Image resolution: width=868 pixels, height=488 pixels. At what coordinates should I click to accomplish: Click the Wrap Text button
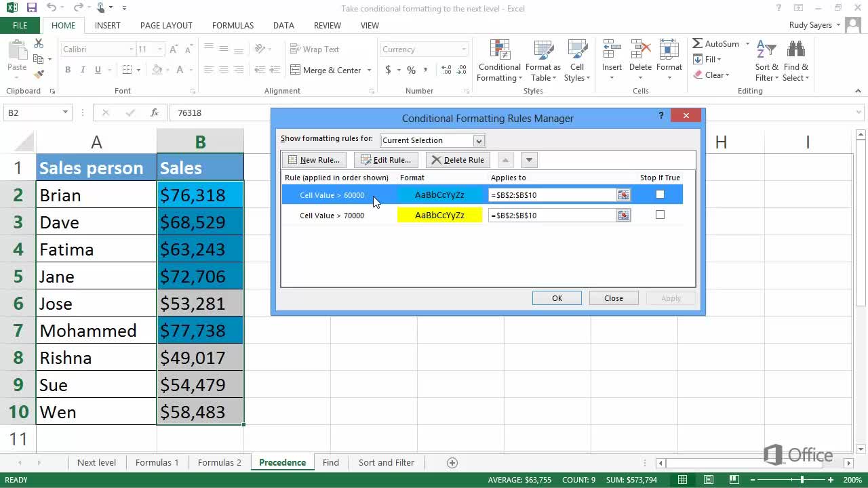pyautogui.click(x=315, y=49)
